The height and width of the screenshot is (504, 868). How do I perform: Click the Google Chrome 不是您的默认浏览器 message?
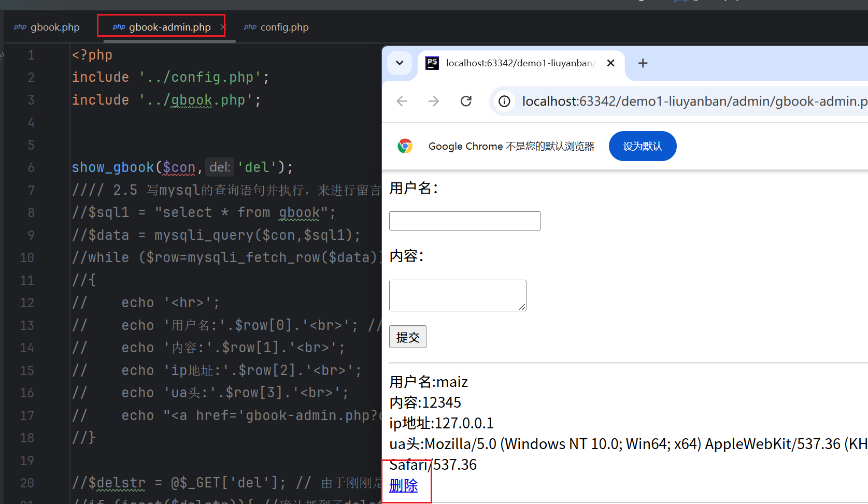pos(511,146)
